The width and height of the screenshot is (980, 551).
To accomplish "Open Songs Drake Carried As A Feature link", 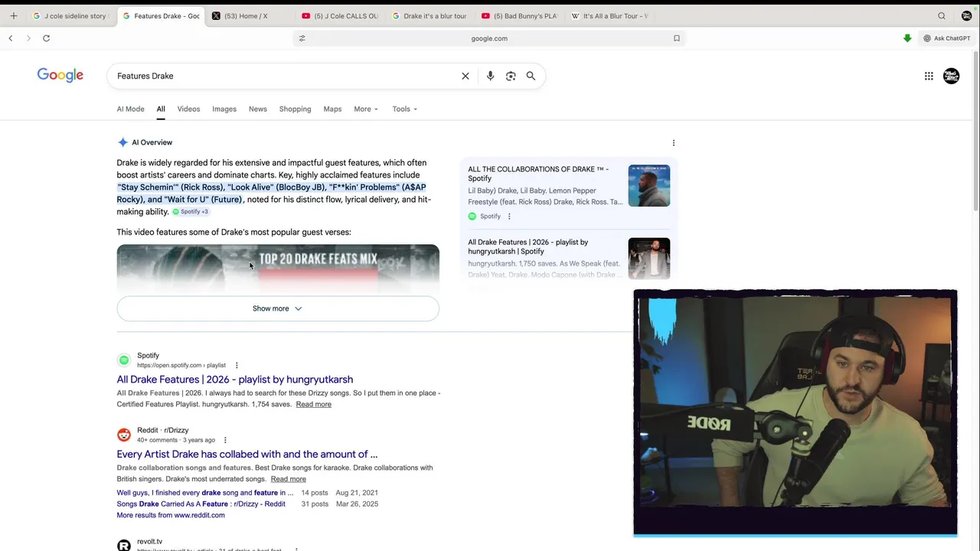I will (201, 504).
